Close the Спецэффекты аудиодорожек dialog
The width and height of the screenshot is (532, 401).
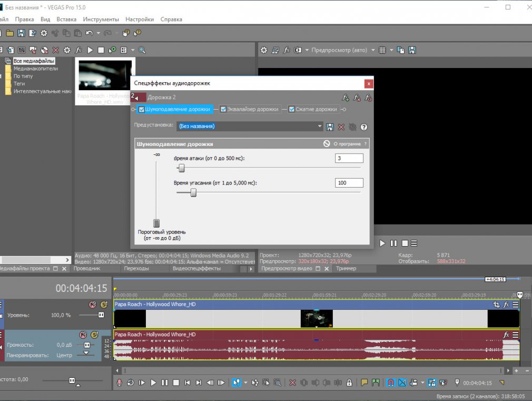pos(369,84)
